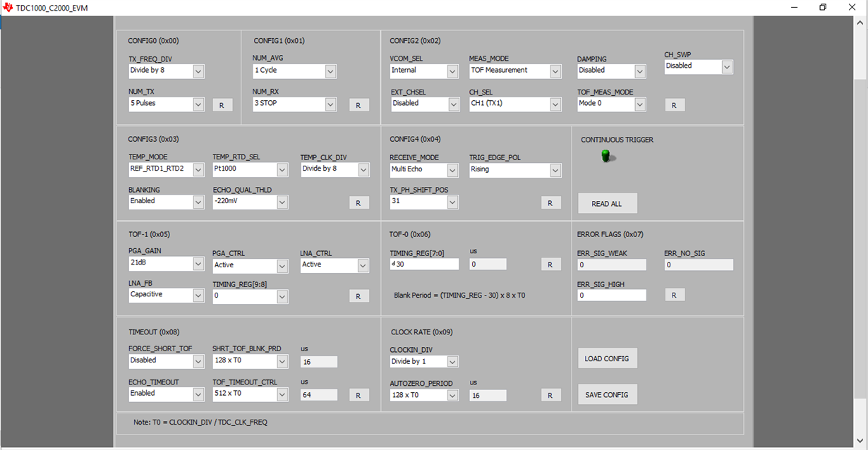Click the CONFIG2 R read button
The width and height of the screenshot is (868, 450).
pyautogui.click(x=675, y=104)
